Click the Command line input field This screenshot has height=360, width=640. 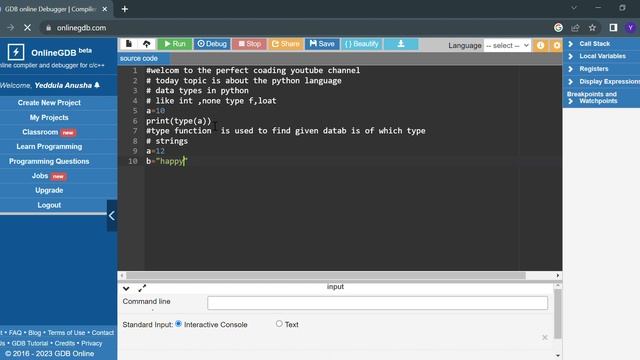pos(378,303)
